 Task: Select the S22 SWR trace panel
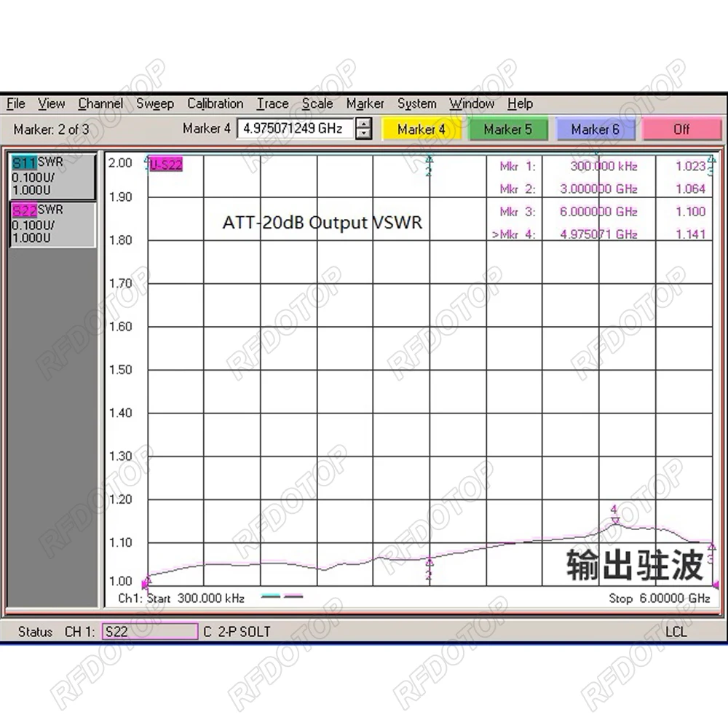click(52, 224)
